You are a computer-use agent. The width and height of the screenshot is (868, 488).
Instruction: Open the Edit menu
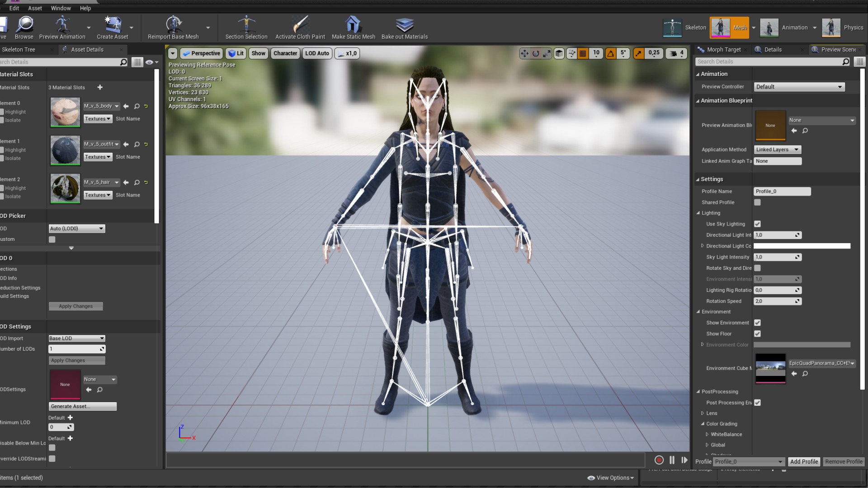pos(14,8)
